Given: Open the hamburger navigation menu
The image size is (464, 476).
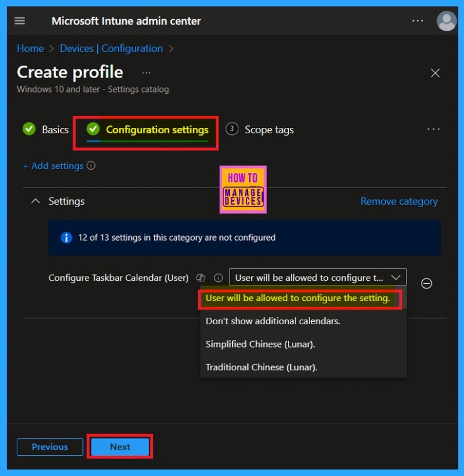Looking at the screenshot, I should pos(20,21).
